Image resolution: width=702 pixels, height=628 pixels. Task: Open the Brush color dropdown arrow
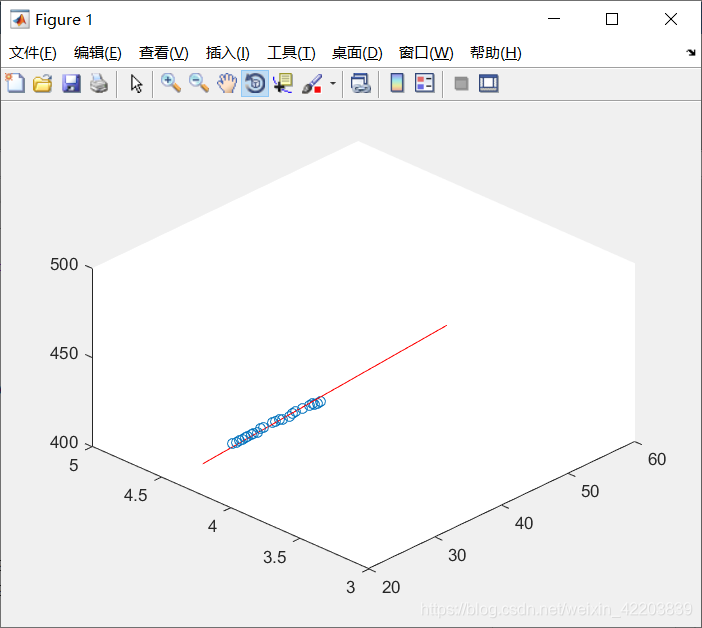pyautogui.click(x=333, y=83)
